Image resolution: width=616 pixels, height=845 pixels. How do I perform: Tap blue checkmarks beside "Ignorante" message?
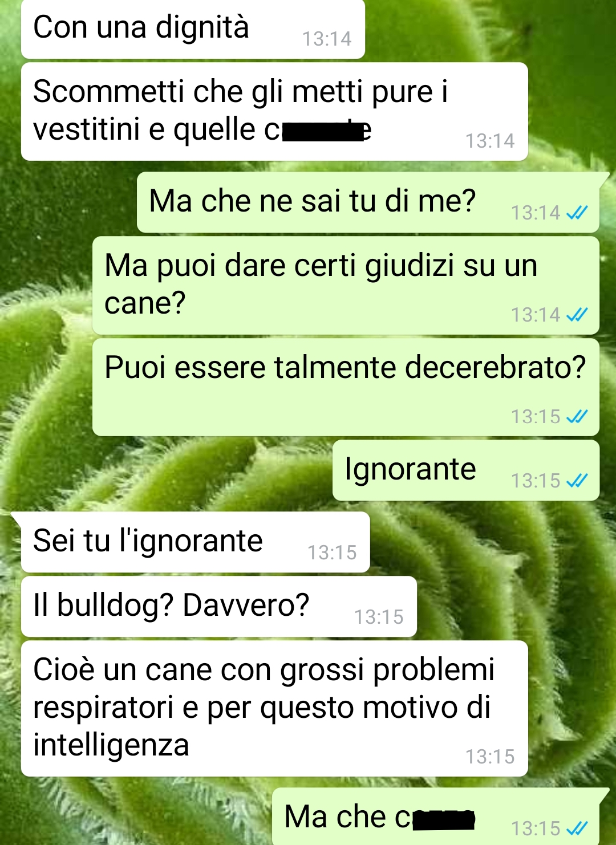tap(577, 481)
